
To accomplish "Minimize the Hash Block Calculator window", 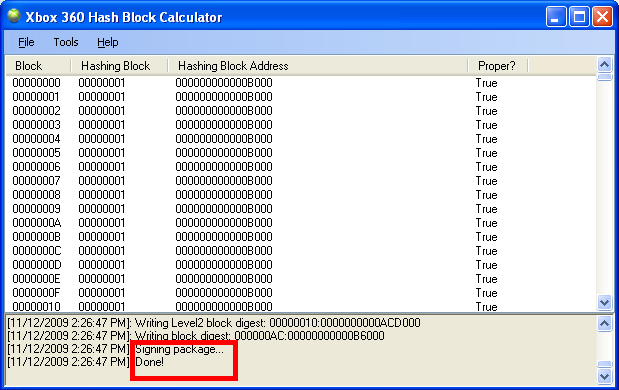I will point(556,17).
